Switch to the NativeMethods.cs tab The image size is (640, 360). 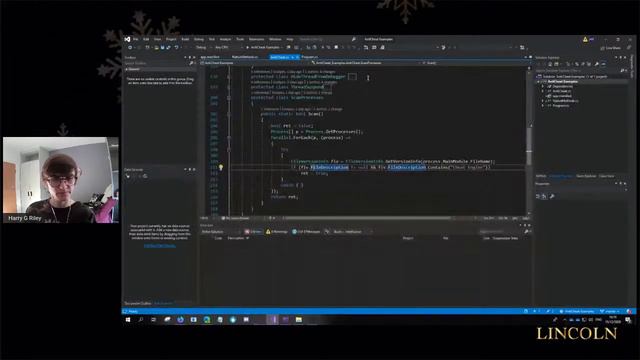tap(245, 57)
